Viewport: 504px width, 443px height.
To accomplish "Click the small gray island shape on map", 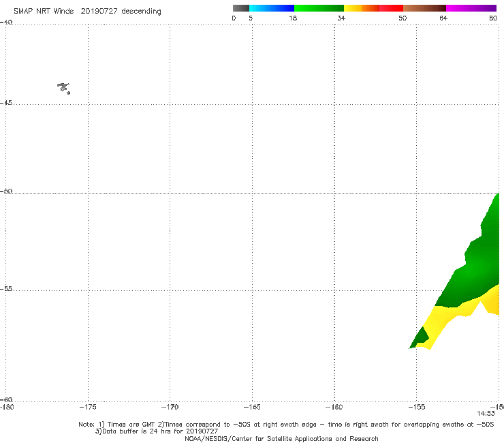I will 63,88.
